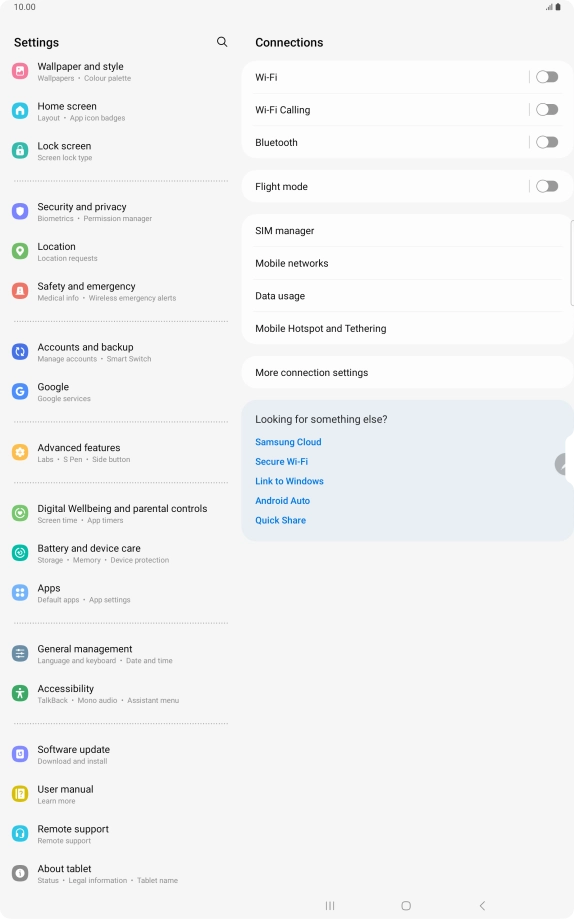Tap the Battery and device care icon
574x919 pixels.
[20, 553]
